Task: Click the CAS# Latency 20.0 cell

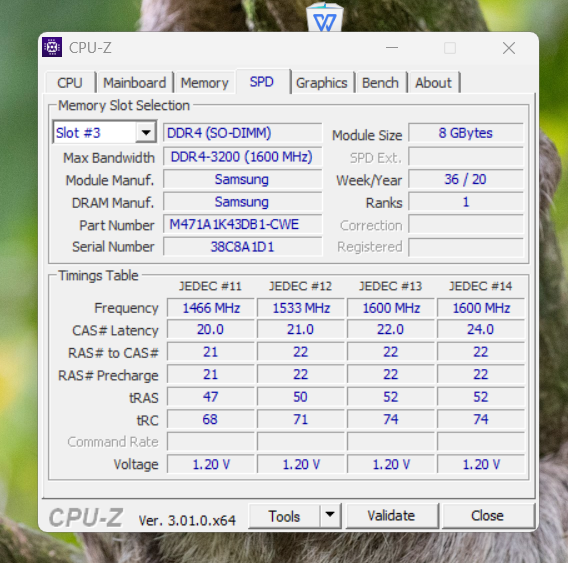Action: [x=211, y=330]
